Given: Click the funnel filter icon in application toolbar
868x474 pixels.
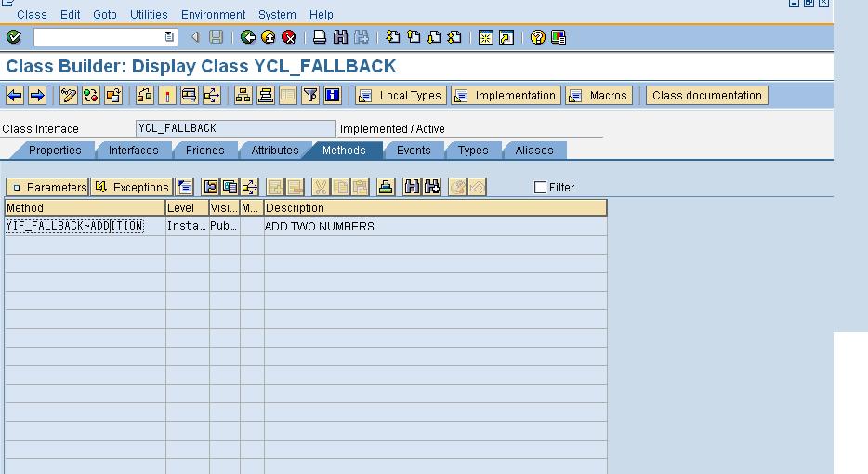Looking at the screenshot, I should click(x=310, y=95).
